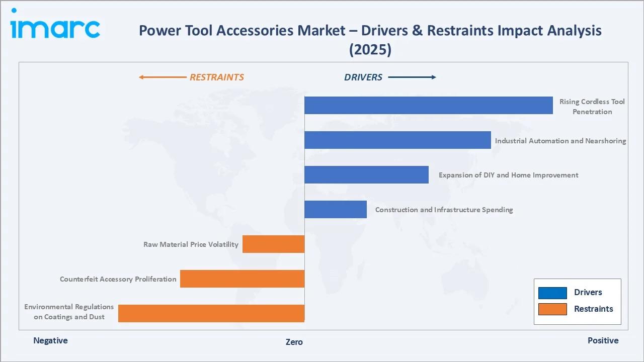Viewport: 644px width, 362px height.
Task: Select the RESTRAINTS heading label
Action: point(216,77)
